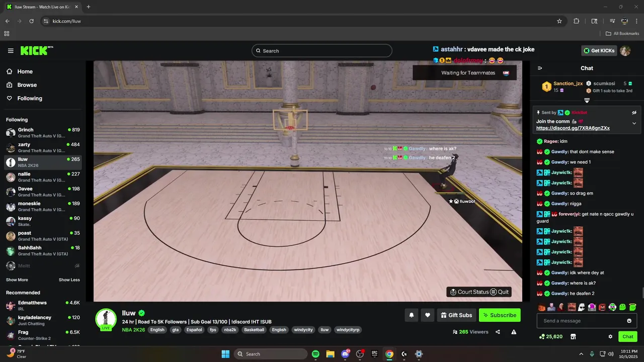Image resolution: width=644 pixels, height=362 pixels.
Task: Click the green Subscribe button
Action: [x=500, y=315]
